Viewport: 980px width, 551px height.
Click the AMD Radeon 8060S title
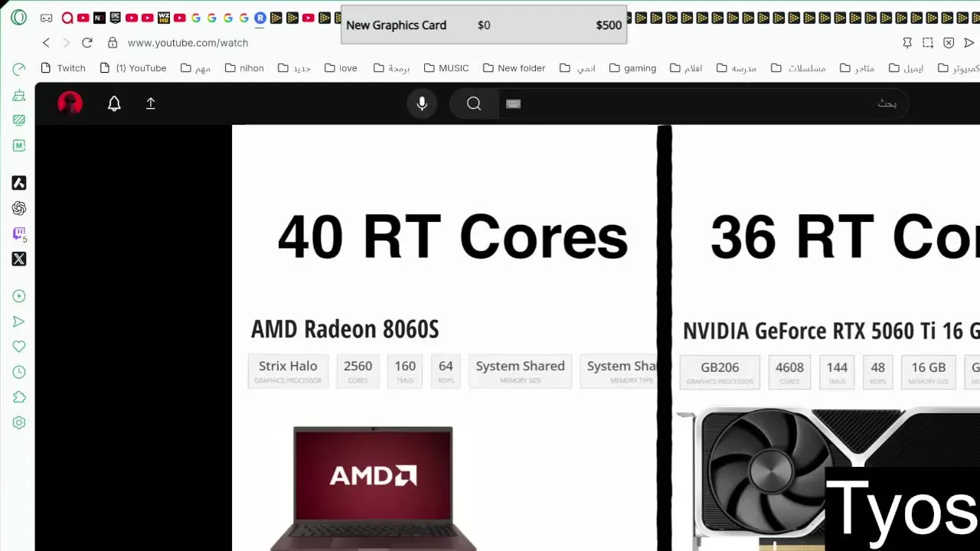pyautogui.click(x=345, y=329)
